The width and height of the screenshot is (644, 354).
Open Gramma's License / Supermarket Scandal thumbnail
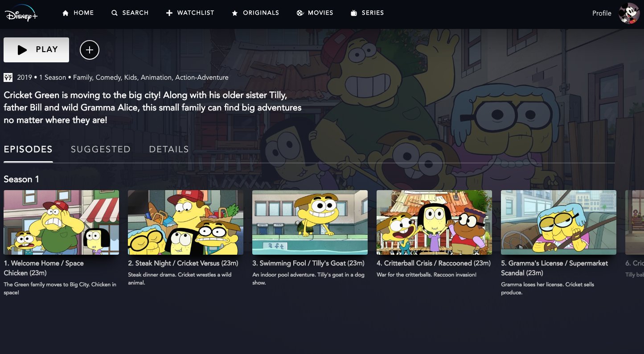point(559,223)
